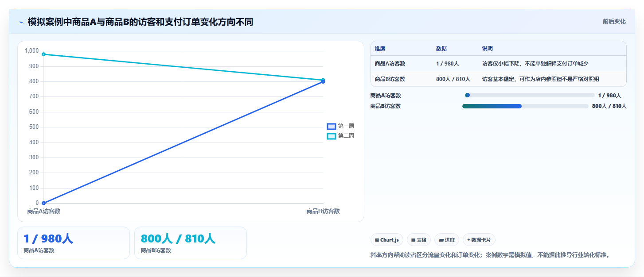Click the 500 y-axis tick label
Screen dimensions: 644x277
34,127
